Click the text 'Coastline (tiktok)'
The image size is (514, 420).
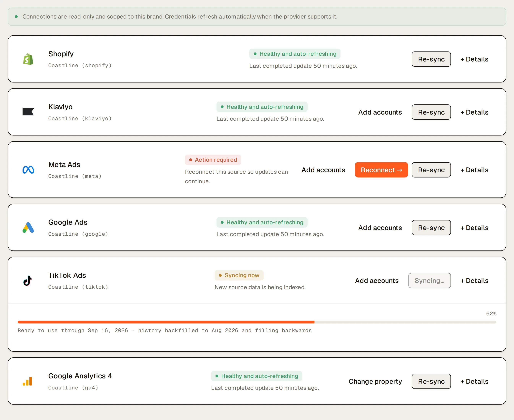tap(78, 287)
